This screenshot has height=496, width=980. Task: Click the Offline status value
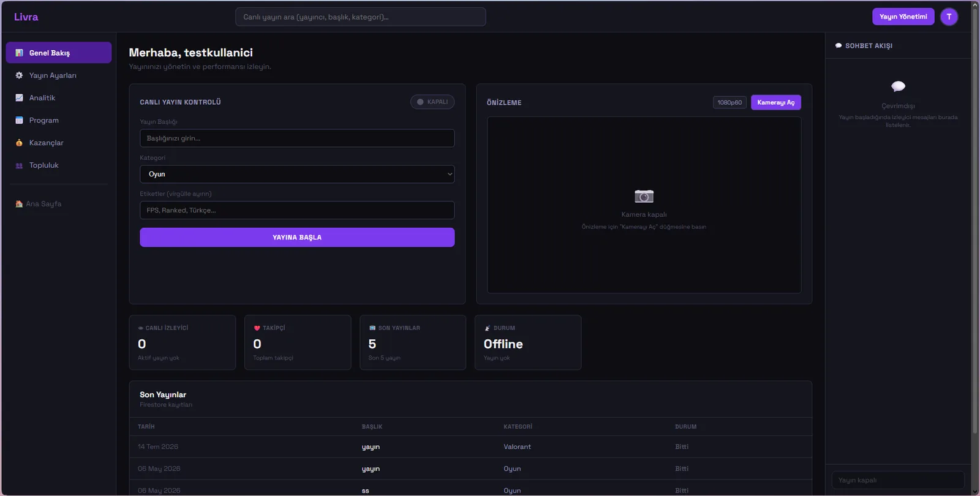tap(503, 344)
